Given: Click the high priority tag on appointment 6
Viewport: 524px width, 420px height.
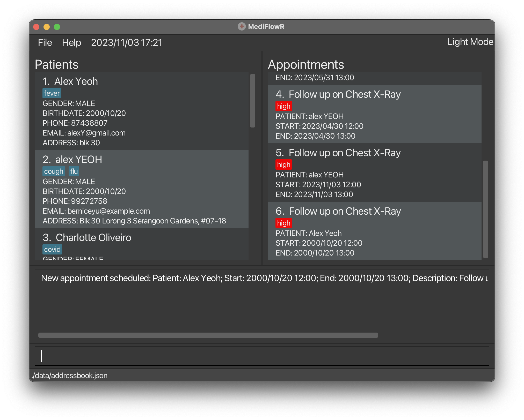Looking at the screenshot, I should pyautogui.click(x=283, y=223).
